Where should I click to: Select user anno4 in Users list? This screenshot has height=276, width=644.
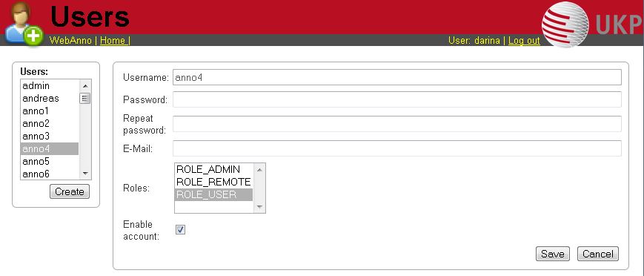[50, 149]
